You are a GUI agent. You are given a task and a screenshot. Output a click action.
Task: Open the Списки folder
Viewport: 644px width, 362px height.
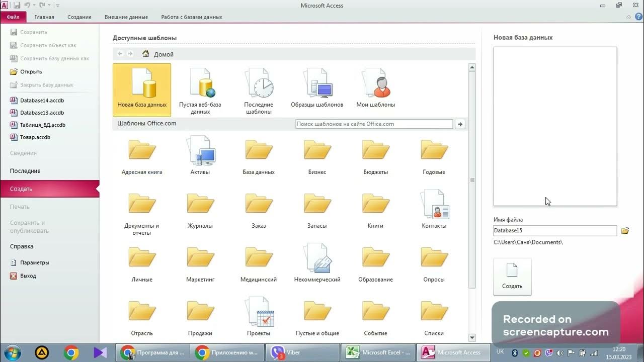pos(434,318)
